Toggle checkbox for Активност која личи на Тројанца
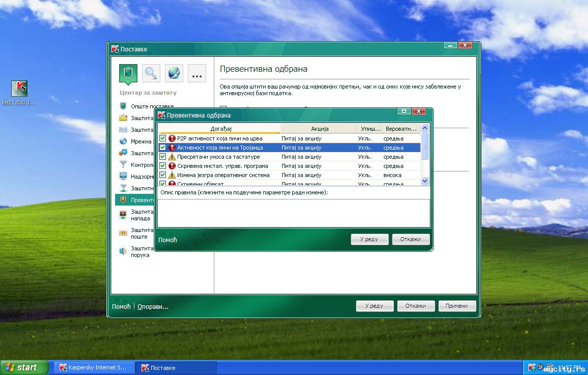The width and height of the screenshot is (588, 375). coord(163,148)
